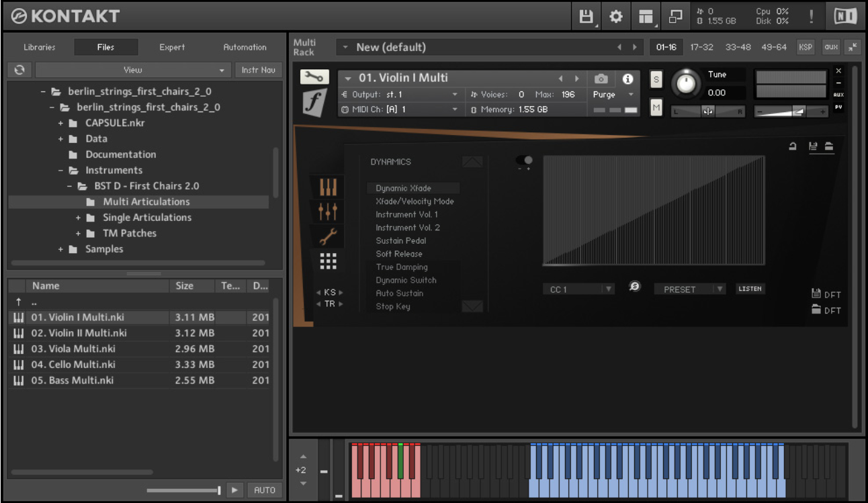Toggle aux sends display button
Screen dimensions: 868x503
[831, 47]
